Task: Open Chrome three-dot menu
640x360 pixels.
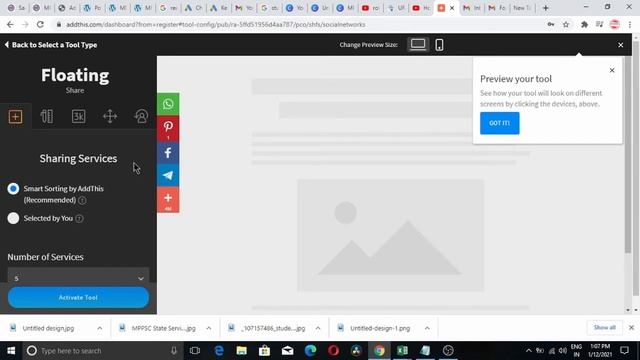Action: point(630,24)
